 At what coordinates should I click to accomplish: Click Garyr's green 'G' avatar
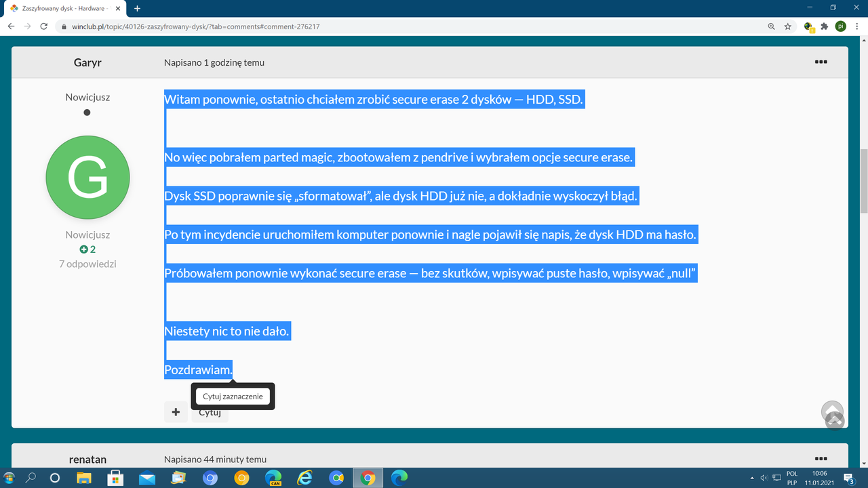click(87, 176)
